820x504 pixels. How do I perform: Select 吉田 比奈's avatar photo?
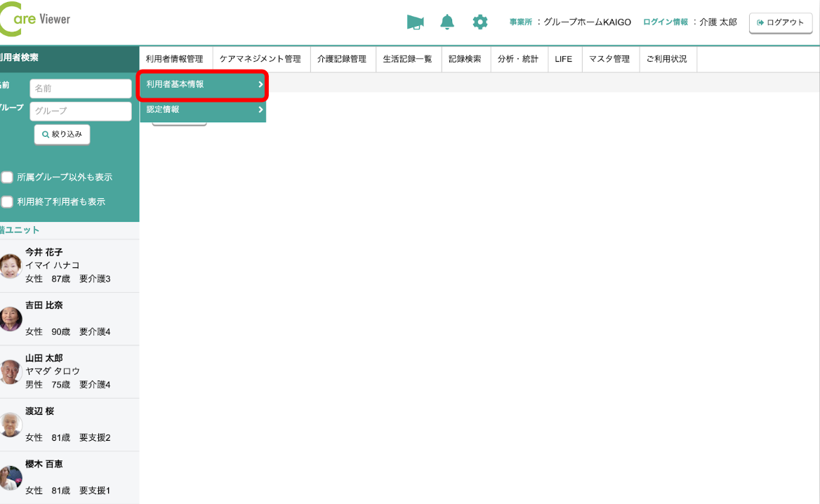click(x=10, y=319)
